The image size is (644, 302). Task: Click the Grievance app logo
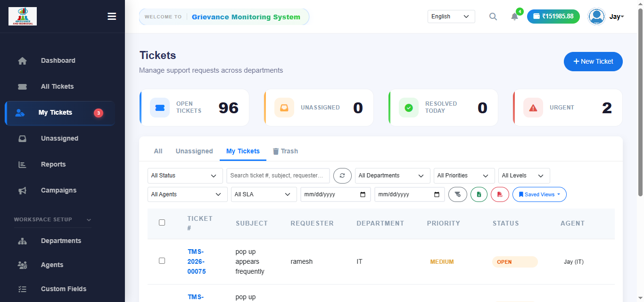[x=23, y=17]
